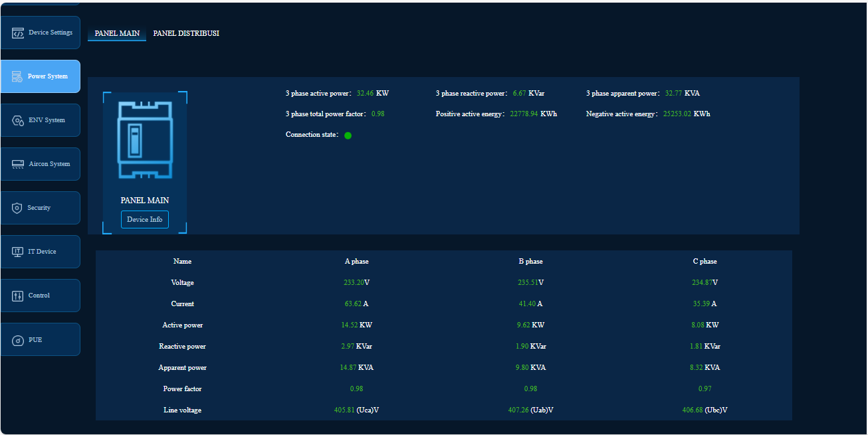868x435 pixels.
Task: Click the total power factor value 0.98
Action: [x=378, y=114]
